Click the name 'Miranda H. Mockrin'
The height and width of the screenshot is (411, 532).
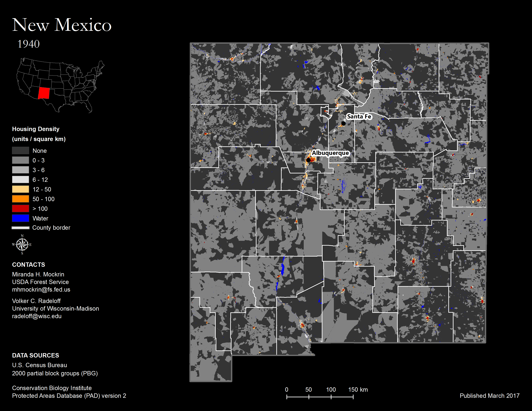[x=38, y=274]
